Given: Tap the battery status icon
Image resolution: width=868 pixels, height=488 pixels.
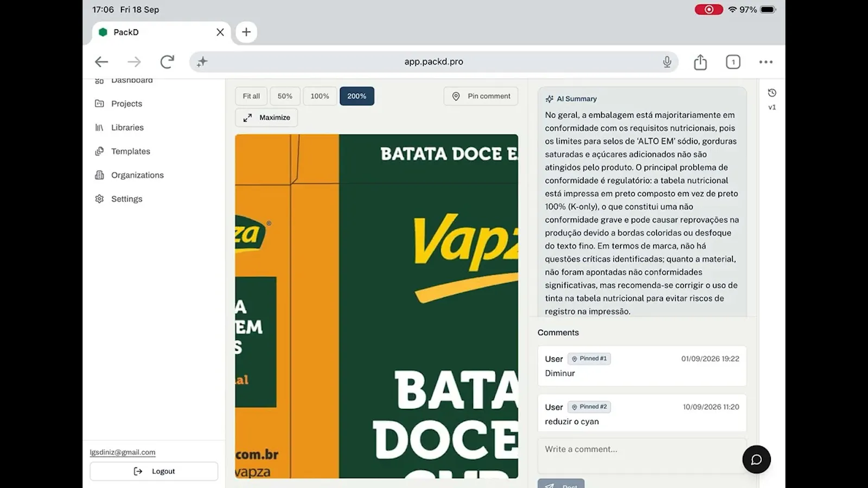Looking at the screenshot, I should click(768, 9).
